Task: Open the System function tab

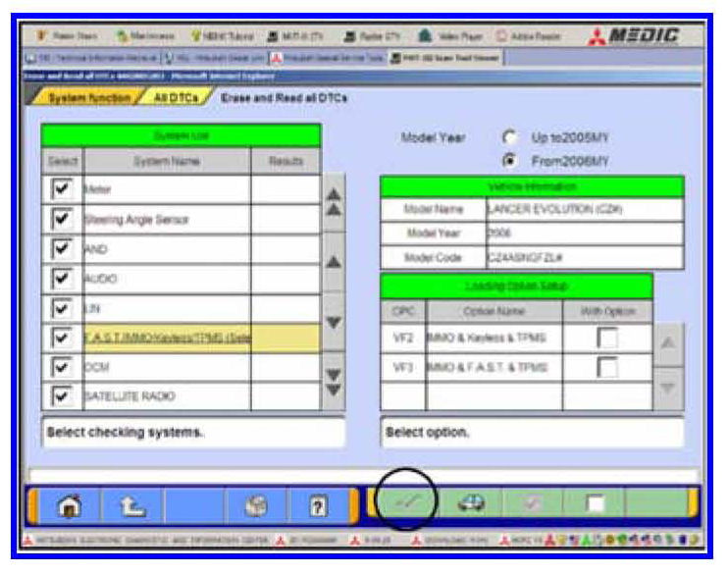Action: coord(88,97)
